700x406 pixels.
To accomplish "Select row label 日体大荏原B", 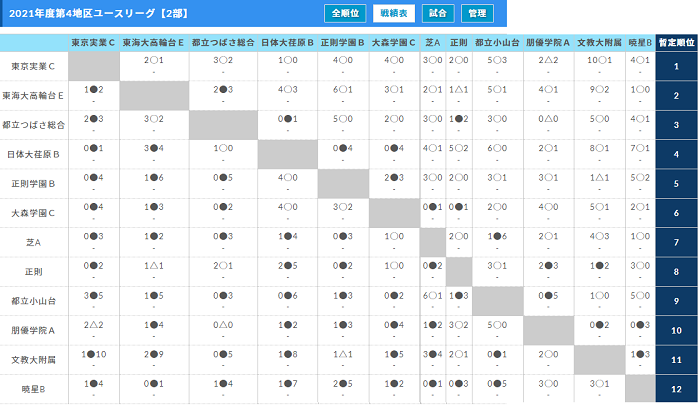I will click(33, 155).
